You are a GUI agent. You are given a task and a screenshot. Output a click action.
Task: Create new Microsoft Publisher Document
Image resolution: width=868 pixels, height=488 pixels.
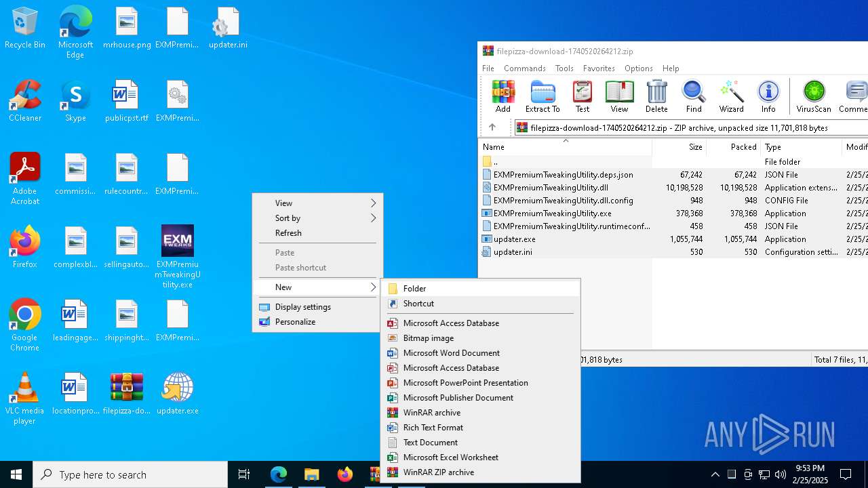pos(480,398)
